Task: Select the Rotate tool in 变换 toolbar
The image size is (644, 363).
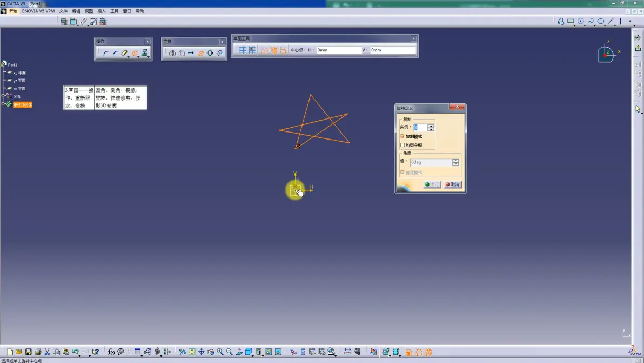Action: point(201,53)
